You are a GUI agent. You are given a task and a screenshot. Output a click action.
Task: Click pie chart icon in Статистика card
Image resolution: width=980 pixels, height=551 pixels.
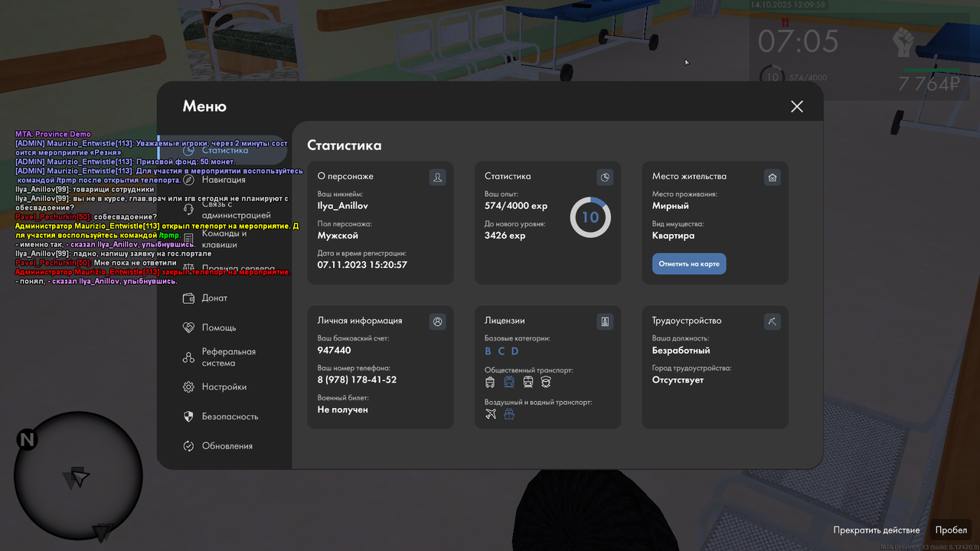(x=605, y=178)
